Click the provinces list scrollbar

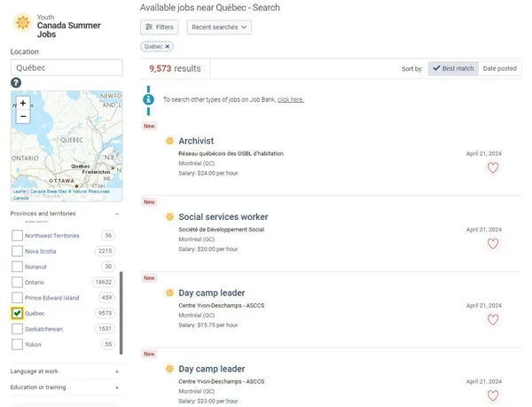coord(121,301)
